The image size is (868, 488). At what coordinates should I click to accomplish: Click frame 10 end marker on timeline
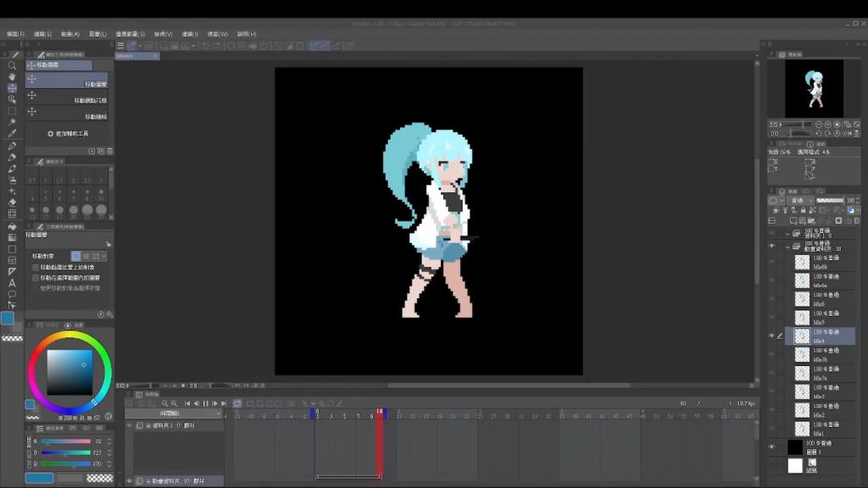[379, 413]
